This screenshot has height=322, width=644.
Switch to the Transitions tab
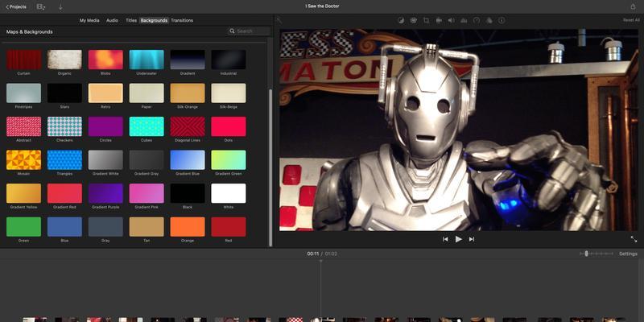[x=182, y=20]
